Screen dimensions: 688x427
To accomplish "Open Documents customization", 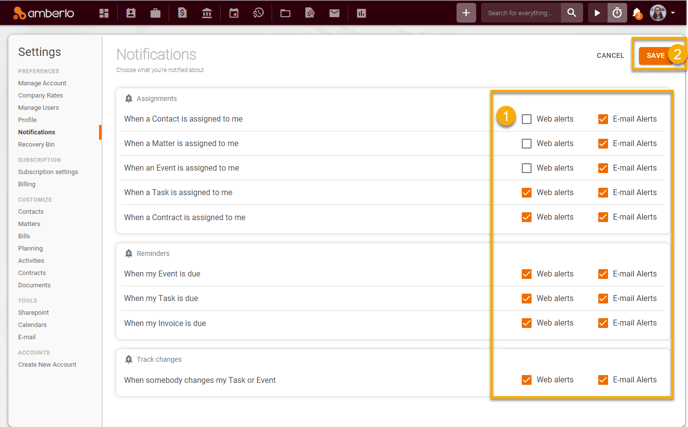I will [34, 285].
